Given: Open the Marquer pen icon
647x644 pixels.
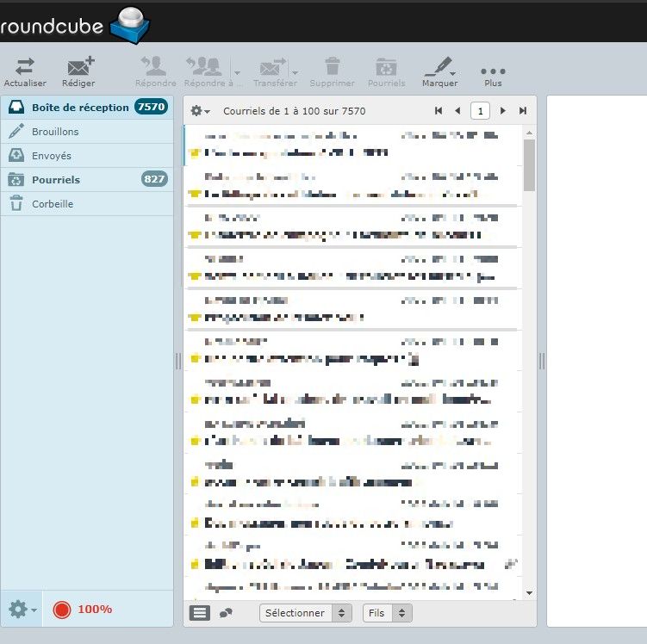Looking at the screenshot, I should [x=439, y=67].
